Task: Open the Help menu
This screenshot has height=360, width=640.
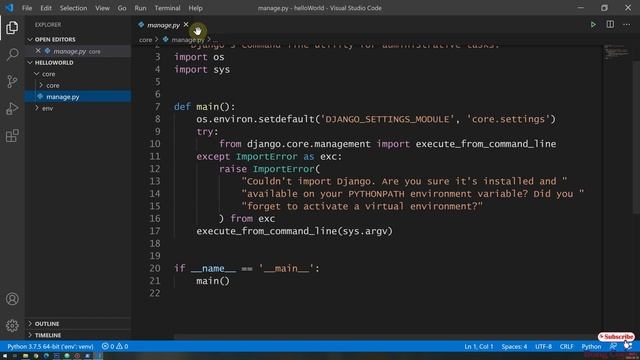Action: pos(196,8)
